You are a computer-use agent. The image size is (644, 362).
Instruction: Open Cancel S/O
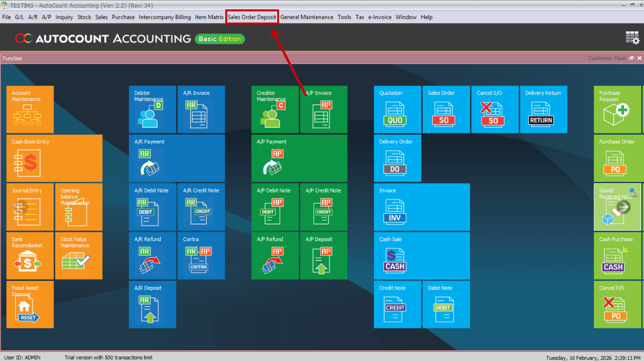495,109
